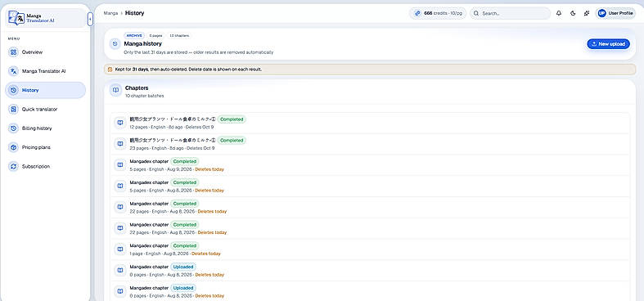This screenshot has width=644, height=301.
Task: Click the Manga history heading
Action: tap(143, 43)
